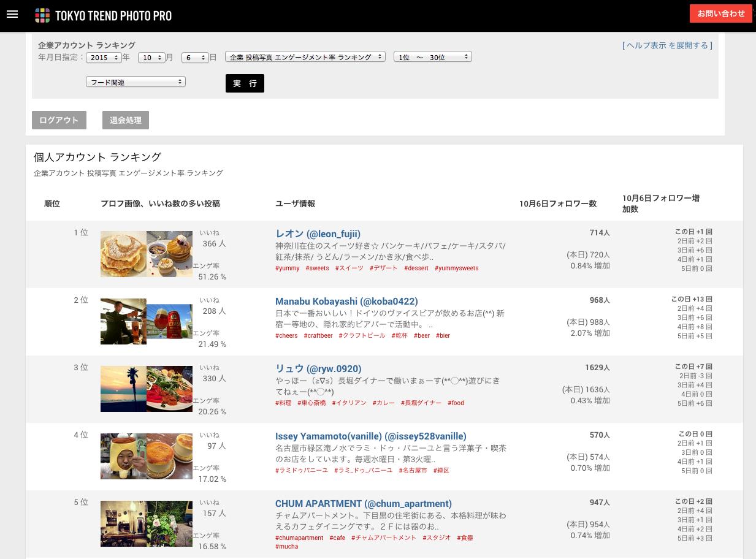Click the #craftbeer hashtag
Viewport: 756px width, 559px height.
[x=318, y=336]
